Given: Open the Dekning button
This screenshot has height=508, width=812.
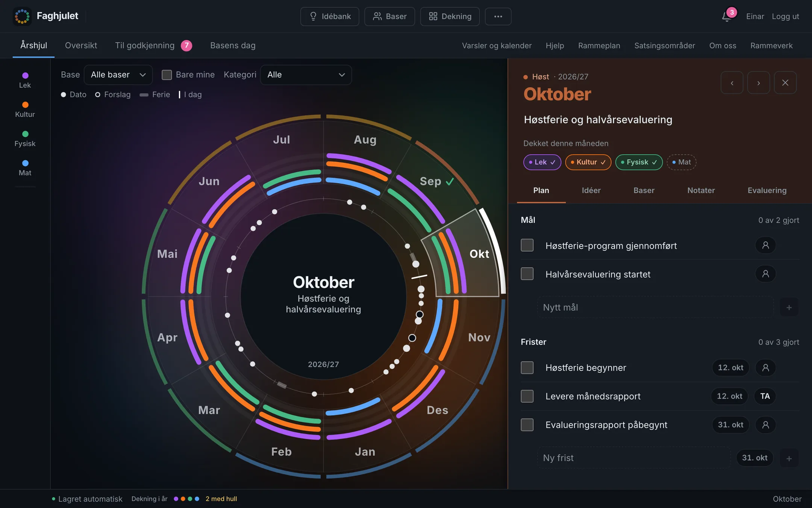Looking at the screenshot, I should click(450, 16).
